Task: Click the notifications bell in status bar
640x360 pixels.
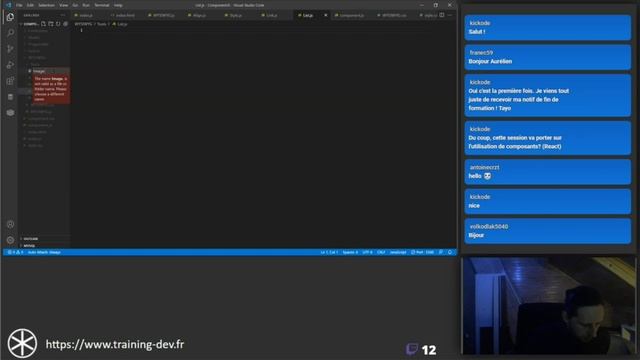Action: [x=450, y=252]
